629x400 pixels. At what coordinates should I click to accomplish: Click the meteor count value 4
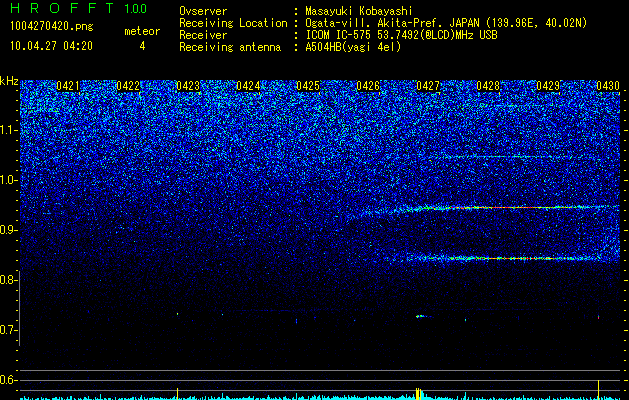[x=142, y=47]
